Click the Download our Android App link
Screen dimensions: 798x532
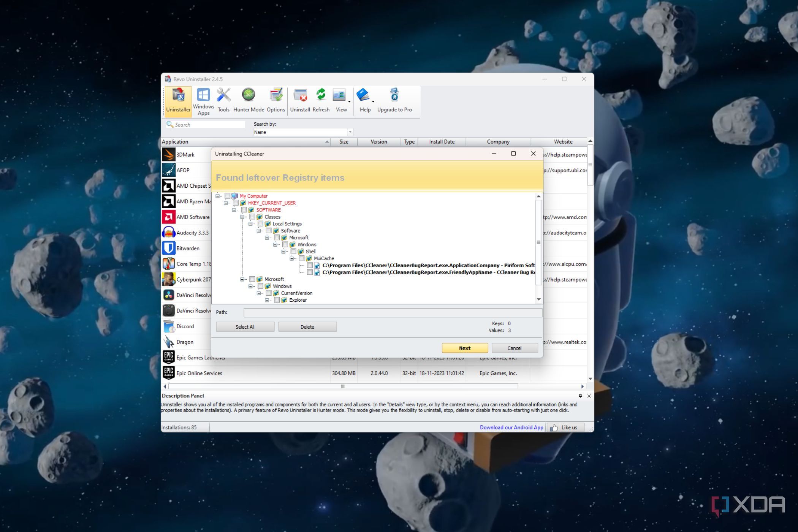(x=511, y=427)
